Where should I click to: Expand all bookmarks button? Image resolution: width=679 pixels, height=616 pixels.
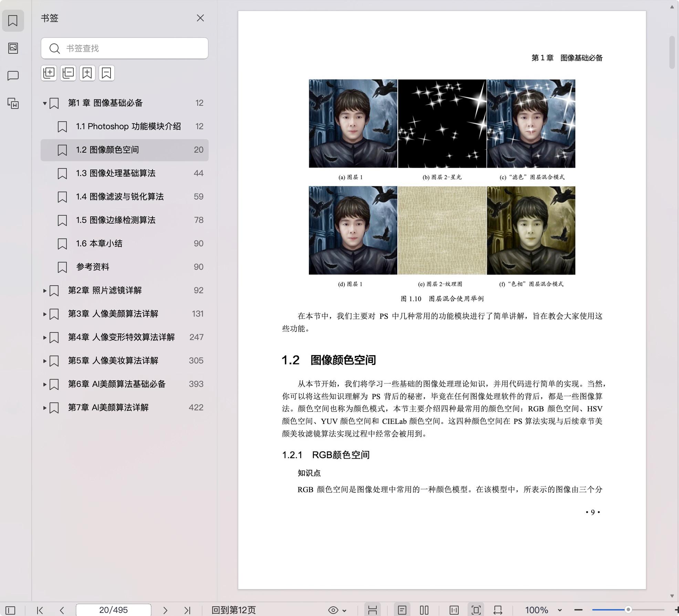(49, 73)
